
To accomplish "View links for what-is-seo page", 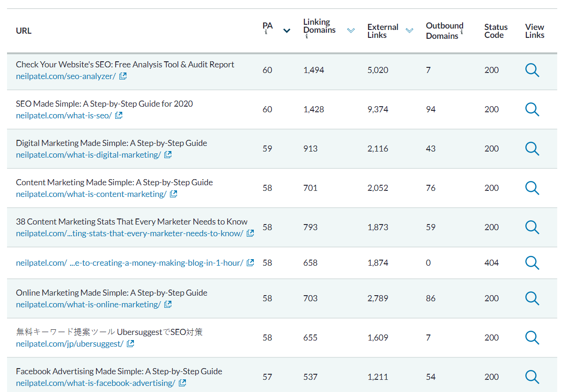I will (x=532, y=109).
